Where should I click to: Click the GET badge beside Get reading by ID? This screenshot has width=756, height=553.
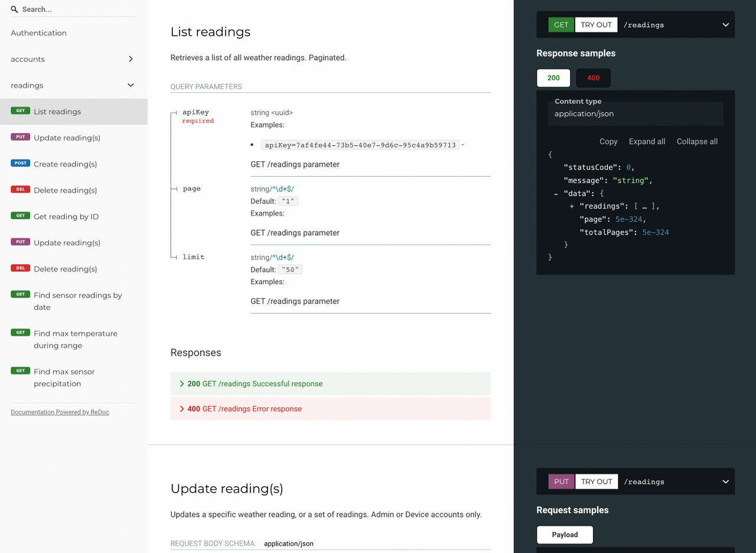[x=21, y=216]
